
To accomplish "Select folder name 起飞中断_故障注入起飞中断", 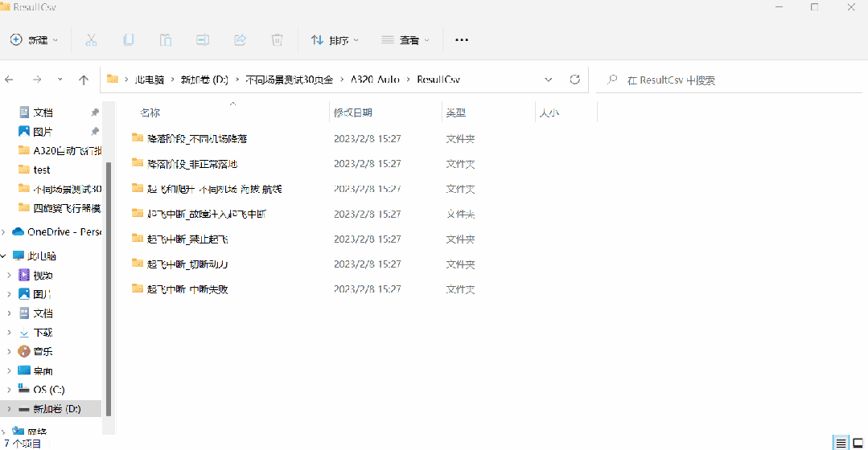I will [207, 214].
